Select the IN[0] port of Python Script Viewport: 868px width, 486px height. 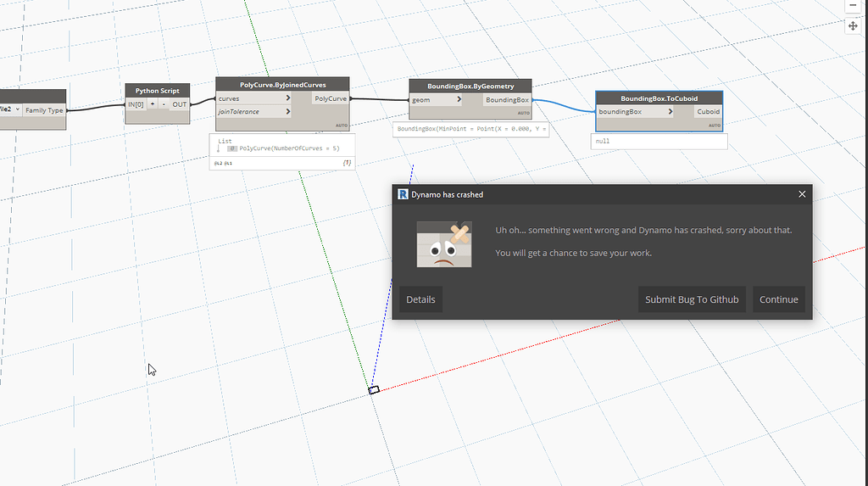(x=136, y=104)
